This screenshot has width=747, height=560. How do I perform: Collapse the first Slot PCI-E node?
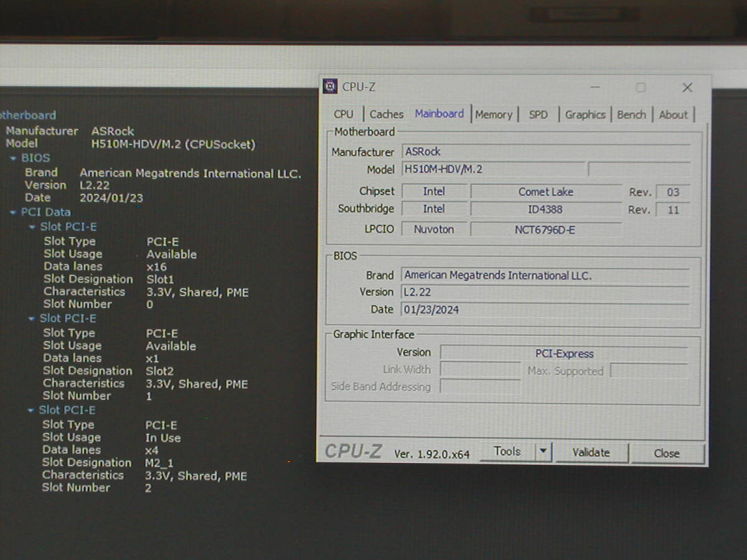pyautogui.click(x=32, y=228)
